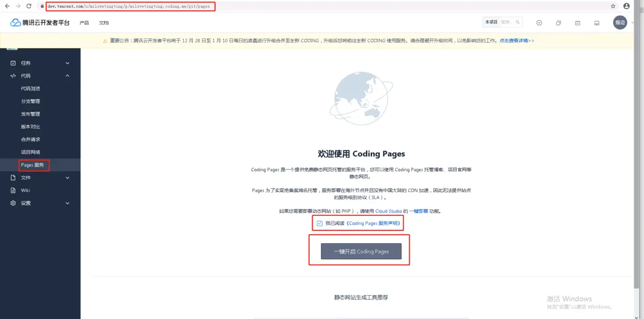Select 产品 in the top menu
This screenshot has height=319, width=644.
pos(85,23)
